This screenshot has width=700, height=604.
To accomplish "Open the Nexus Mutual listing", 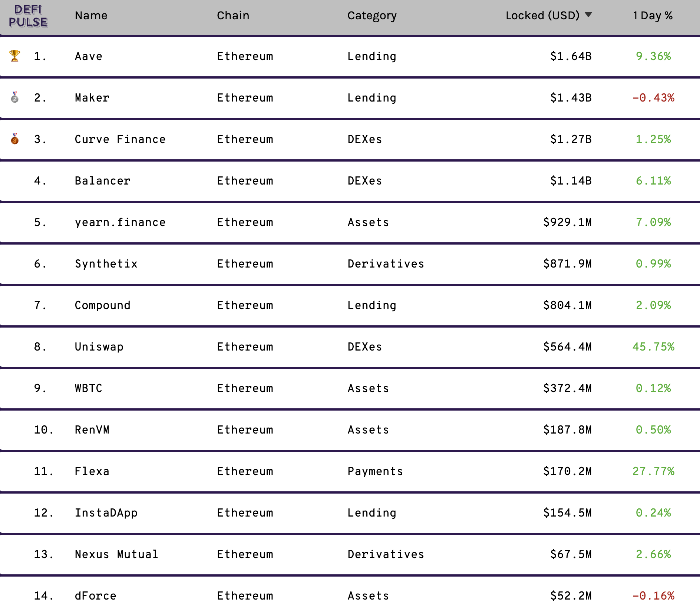I will [x=116, y=554].
